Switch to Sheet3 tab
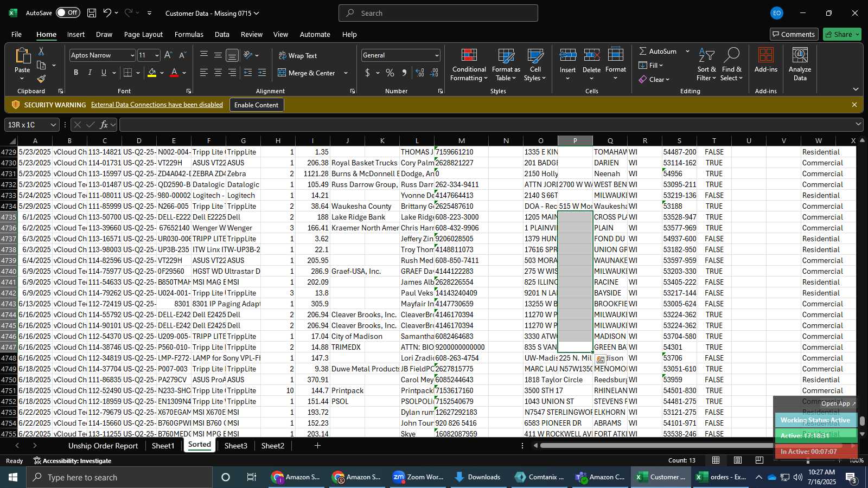This screenshot has height=488, width=868. [x=236, y=446]
